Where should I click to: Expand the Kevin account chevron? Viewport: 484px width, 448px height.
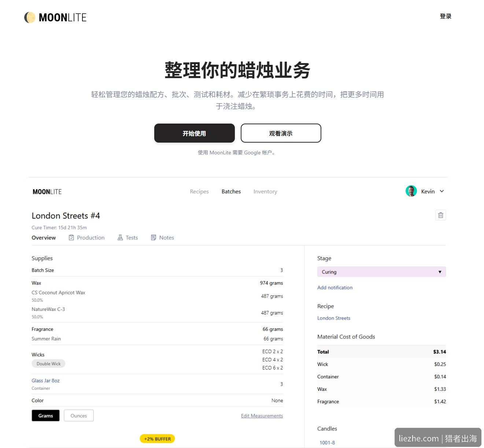pos(441,191)
